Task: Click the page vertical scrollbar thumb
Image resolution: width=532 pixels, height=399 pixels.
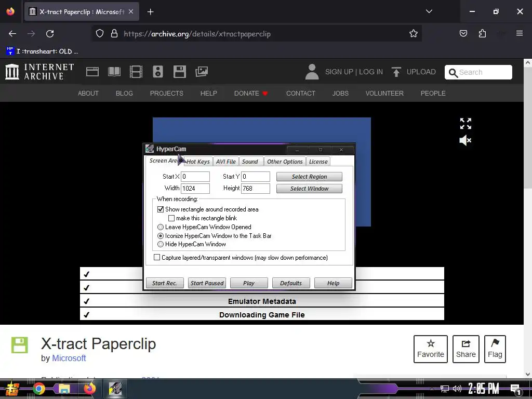Action: (528, 127)
